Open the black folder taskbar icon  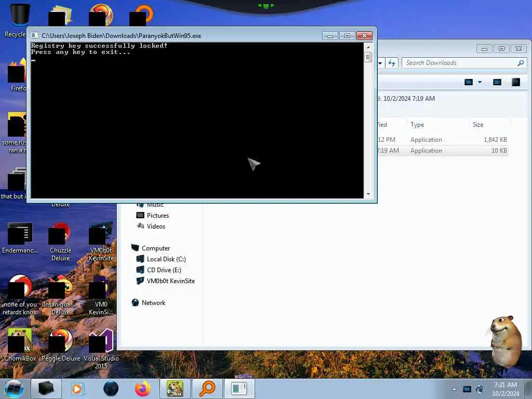tap(46, 389)
